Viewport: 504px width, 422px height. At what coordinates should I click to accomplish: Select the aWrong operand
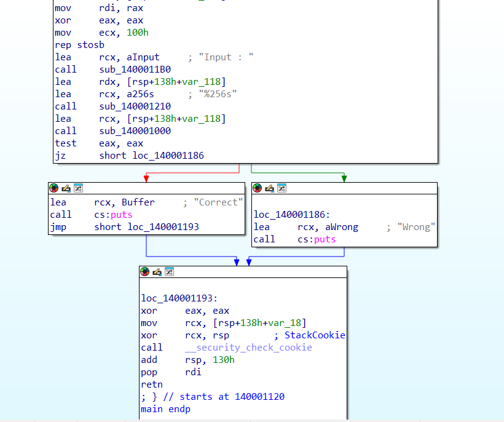342,227
